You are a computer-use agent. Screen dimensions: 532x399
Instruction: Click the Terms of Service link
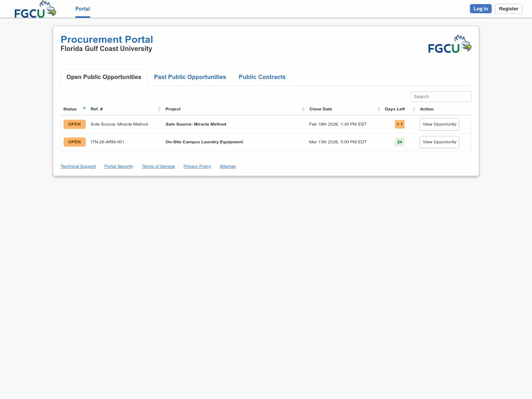(158, 166)
